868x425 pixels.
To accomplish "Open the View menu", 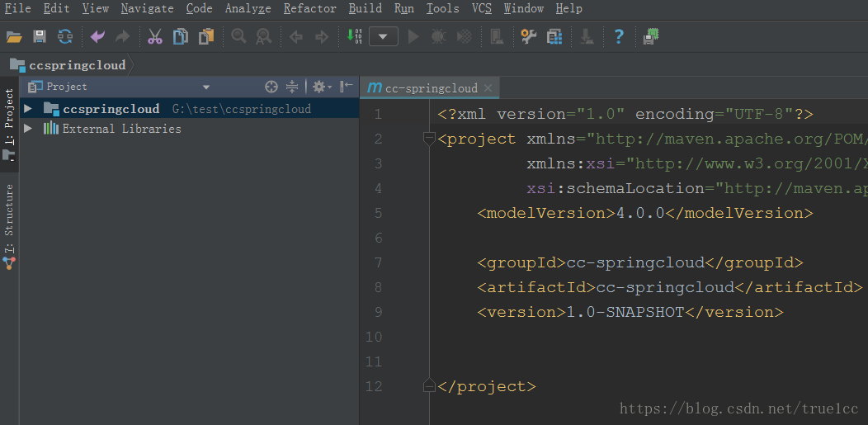I will (x=96, y=8).
